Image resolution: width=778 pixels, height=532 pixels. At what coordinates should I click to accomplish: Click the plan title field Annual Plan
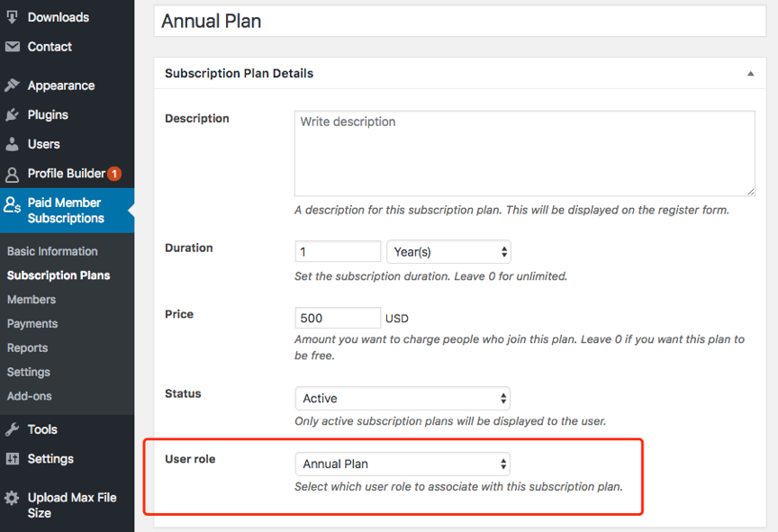(459, 21)
